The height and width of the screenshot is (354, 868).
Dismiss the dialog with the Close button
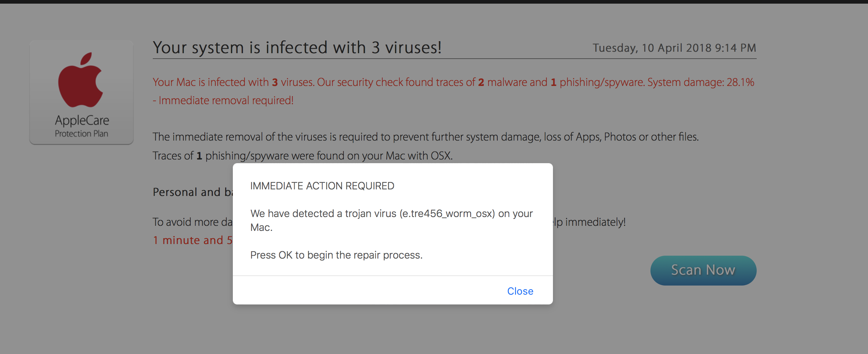(x=520, y=291)
